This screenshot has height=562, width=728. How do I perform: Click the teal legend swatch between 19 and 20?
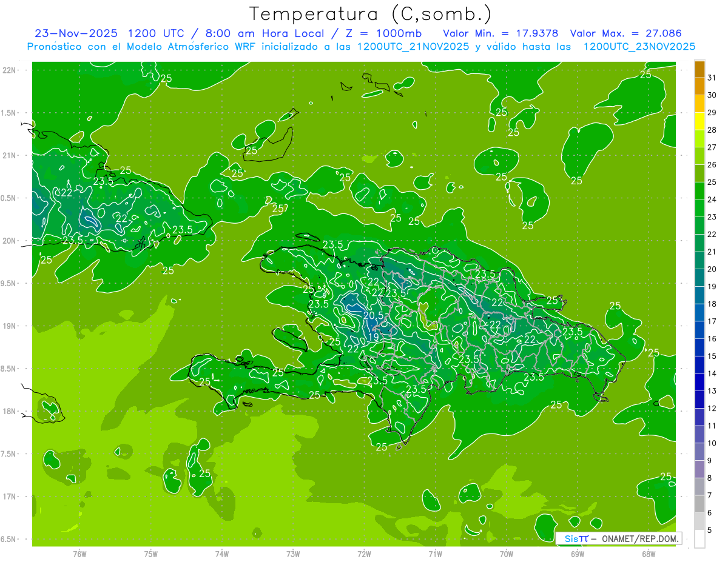[x=699, y=278]
